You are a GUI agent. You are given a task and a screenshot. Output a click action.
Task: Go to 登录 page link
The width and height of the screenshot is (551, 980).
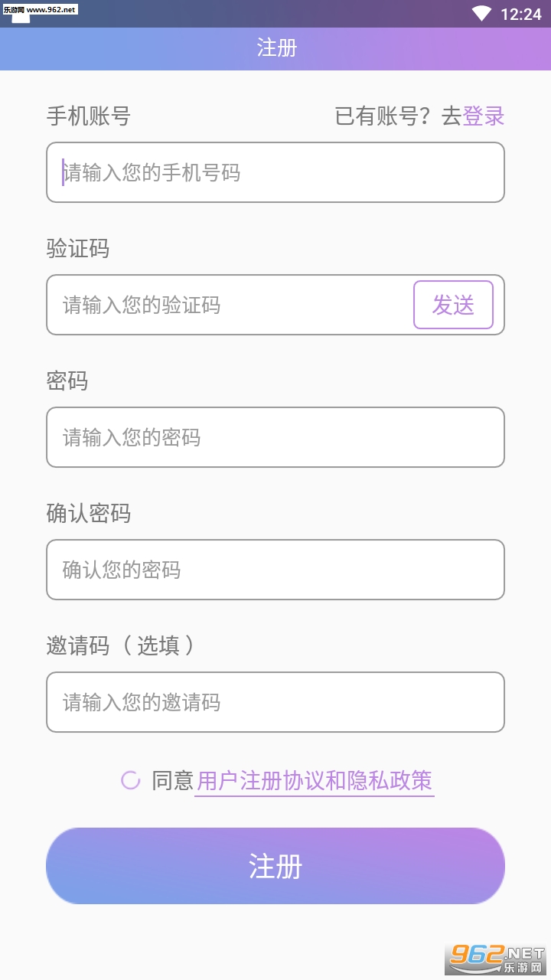[484, 116]
